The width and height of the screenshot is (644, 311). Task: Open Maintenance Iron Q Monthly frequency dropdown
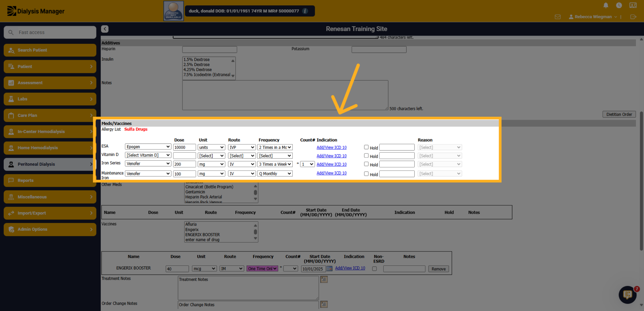[275, 174]
